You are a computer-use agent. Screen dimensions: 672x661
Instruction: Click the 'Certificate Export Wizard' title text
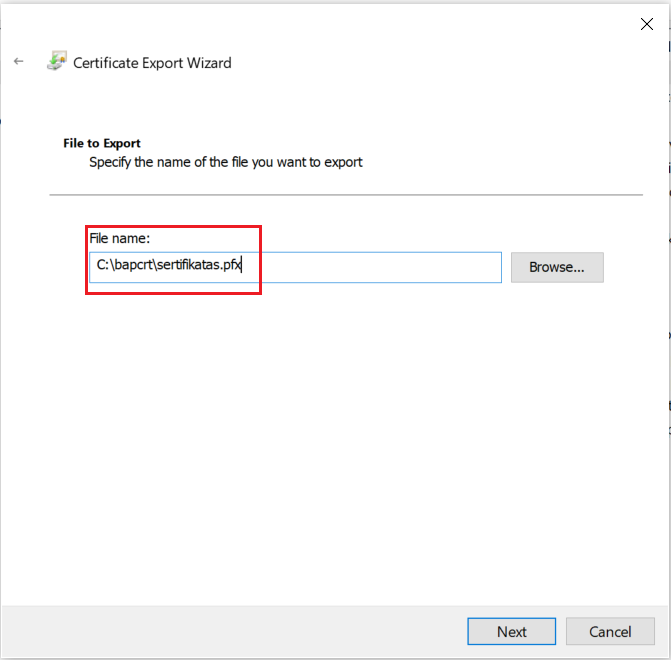(x=152, y=63)
